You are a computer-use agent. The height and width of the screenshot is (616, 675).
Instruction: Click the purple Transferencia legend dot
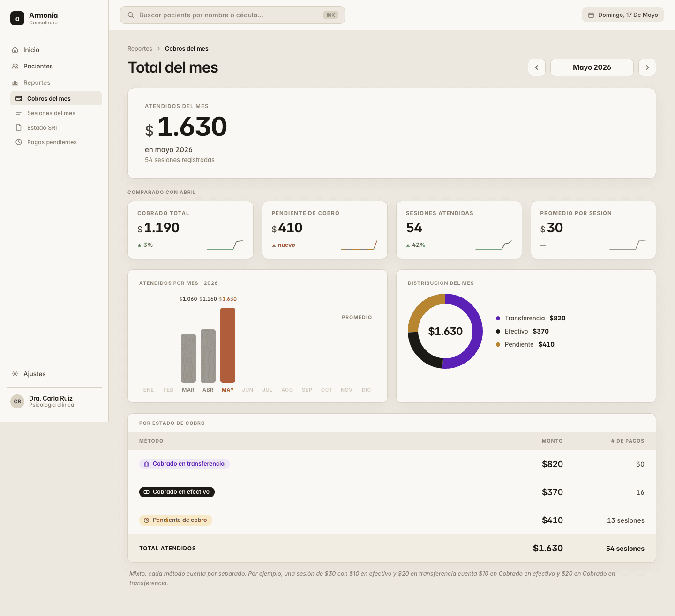[498, 318]
